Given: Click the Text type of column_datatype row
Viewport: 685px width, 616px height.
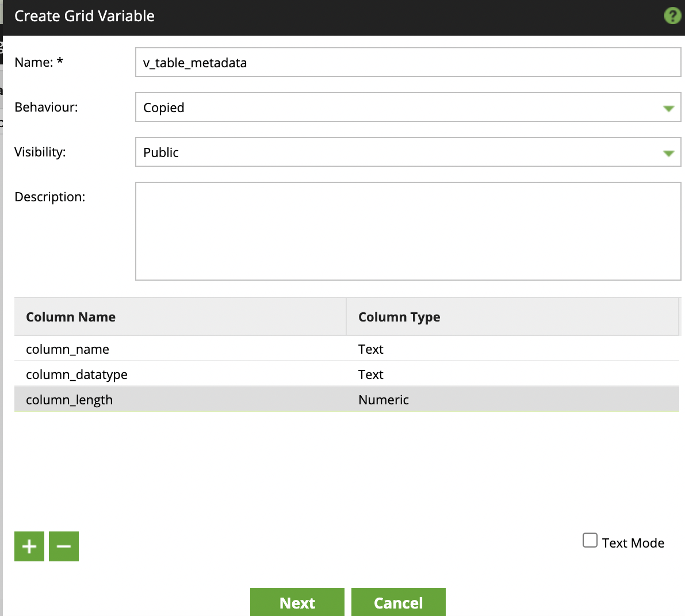Looking at the screenshot, I should point(512,374).
